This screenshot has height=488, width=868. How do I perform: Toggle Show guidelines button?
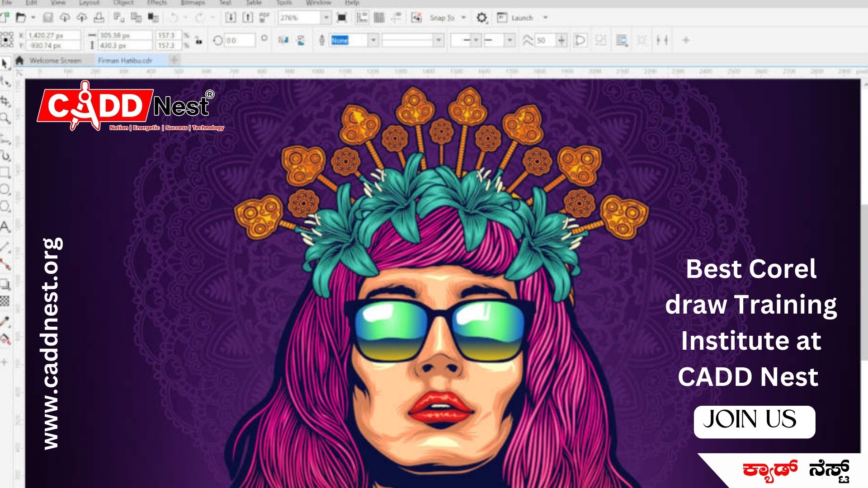pyautogui.click(x=396, y=18)
